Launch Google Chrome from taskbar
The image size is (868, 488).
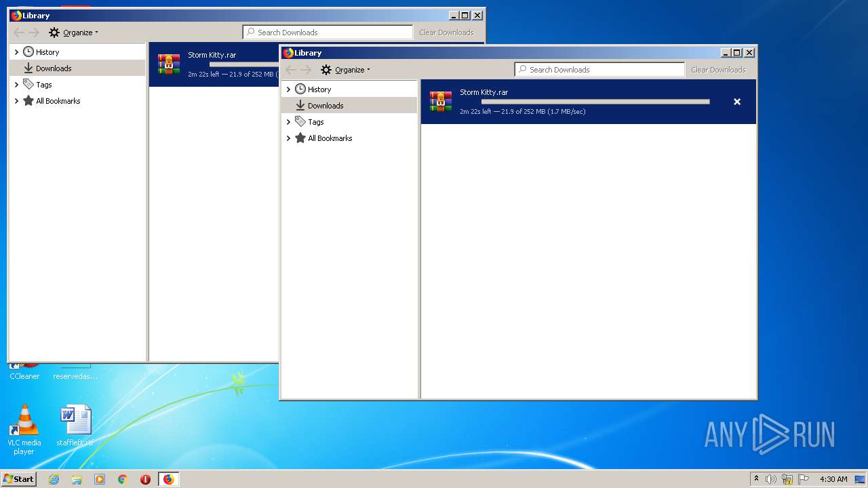point(123,479)
